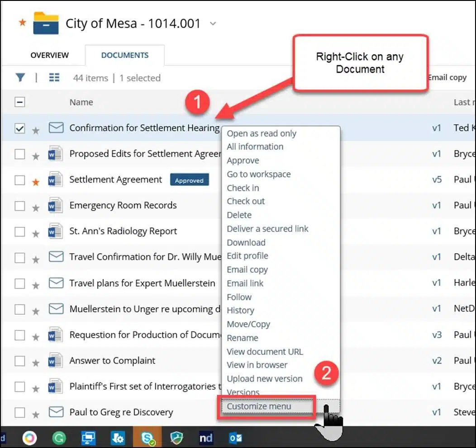Click the City of Mesa workspace folder icon
The height and width of the screenshot is (448, 476).
tap(46, 23)
